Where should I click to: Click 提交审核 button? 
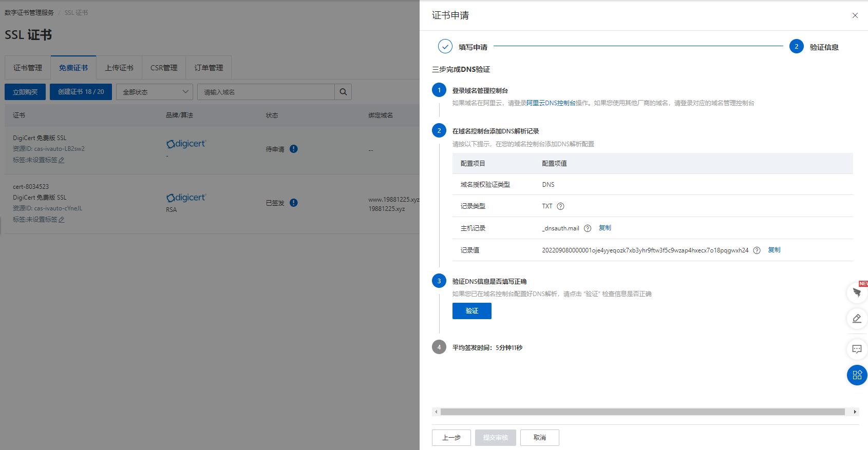(496, 438)
